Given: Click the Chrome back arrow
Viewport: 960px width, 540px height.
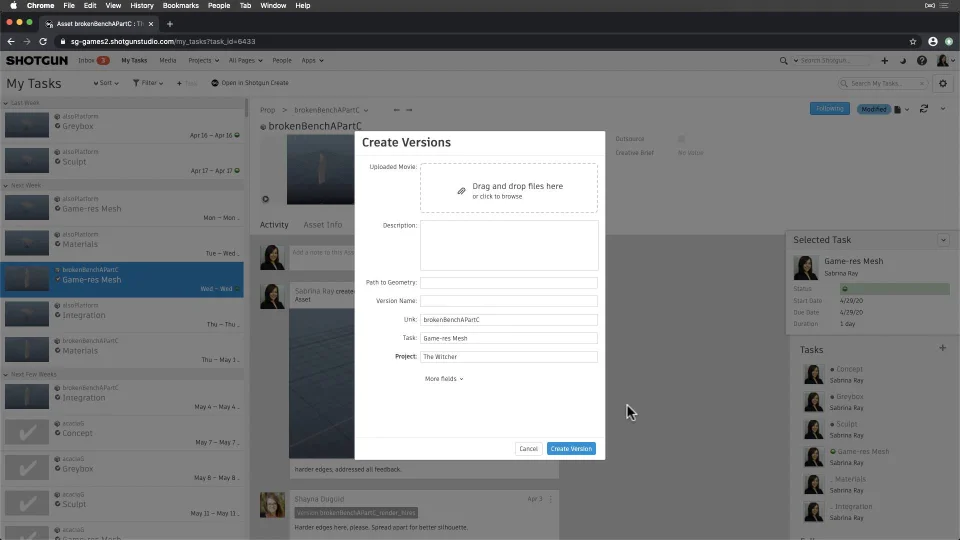Looking at the screenshot, I should pos(10,42).
